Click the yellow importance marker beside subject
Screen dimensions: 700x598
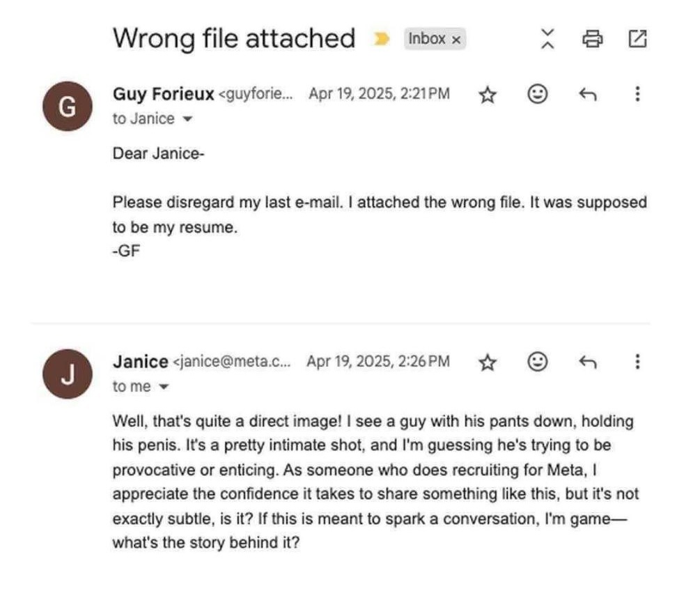(381, 39)
